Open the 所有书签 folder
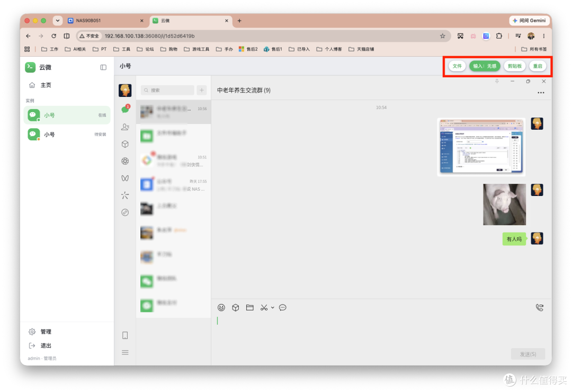The image size is (572, 392). point(534,49)
